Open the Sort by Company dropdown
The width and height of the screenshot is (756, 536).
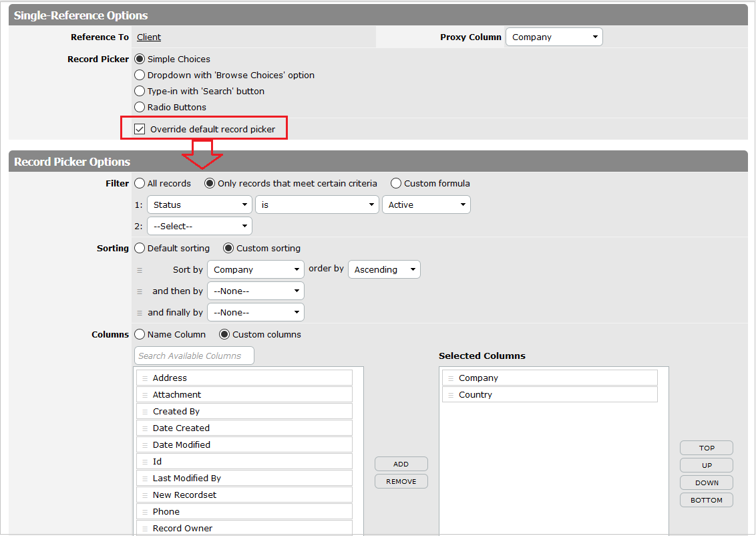coord(256,269)
